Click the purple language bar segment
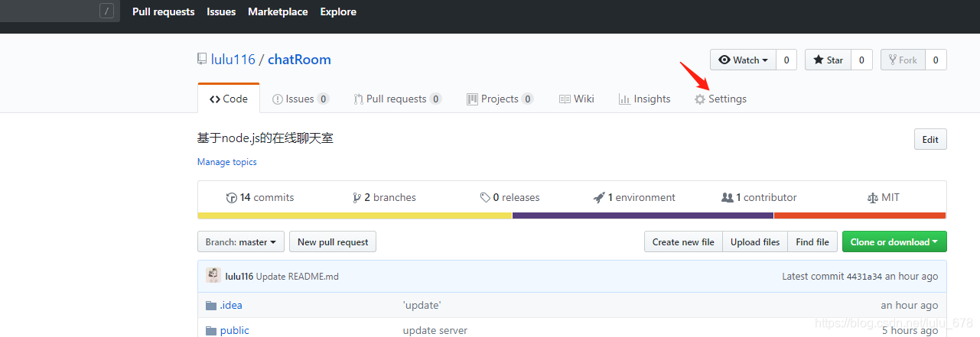Screen dimensions: 980x337 643,215
